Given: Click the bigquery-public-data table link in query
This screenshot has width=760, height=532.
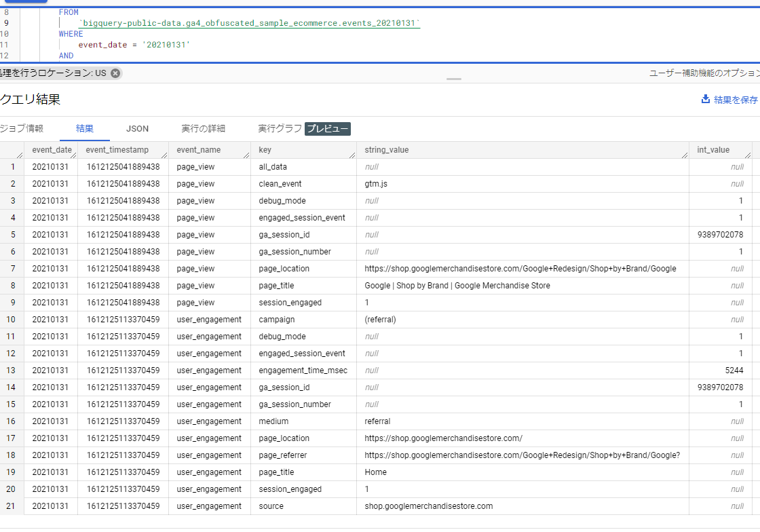Looking at the screenshot, I should coord(249,23).
